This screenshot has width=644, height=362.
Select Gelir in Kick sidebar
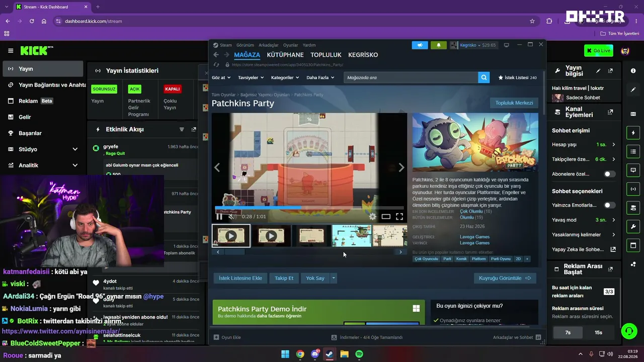coord(43,117)
